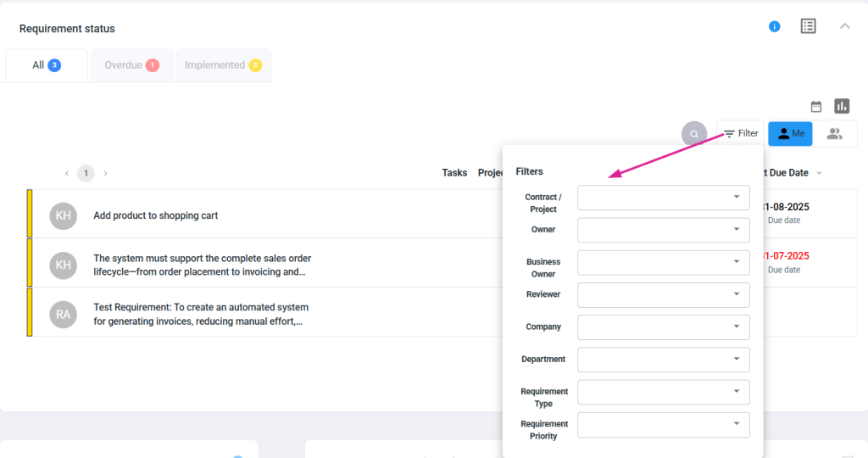Open the Business Owner dropdown
The height and width of the screenshot is (458, 868).
pyautogui.click(x=663, y=262)
